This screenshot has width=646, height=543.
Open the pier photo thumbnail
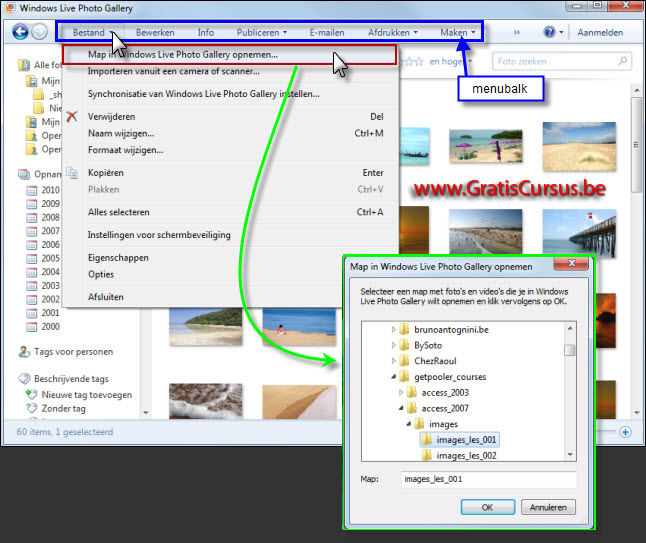579,233
